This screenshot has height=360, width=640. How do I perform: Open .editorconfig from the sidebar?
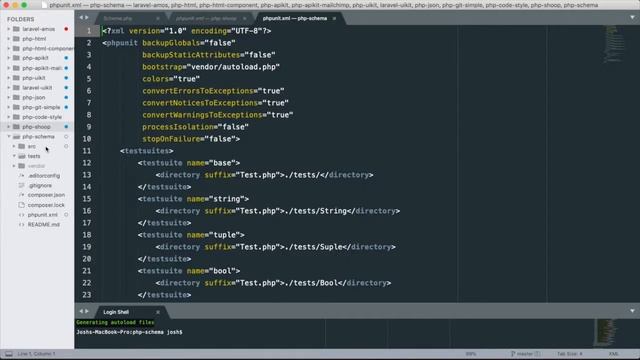(x=44, y=176)
